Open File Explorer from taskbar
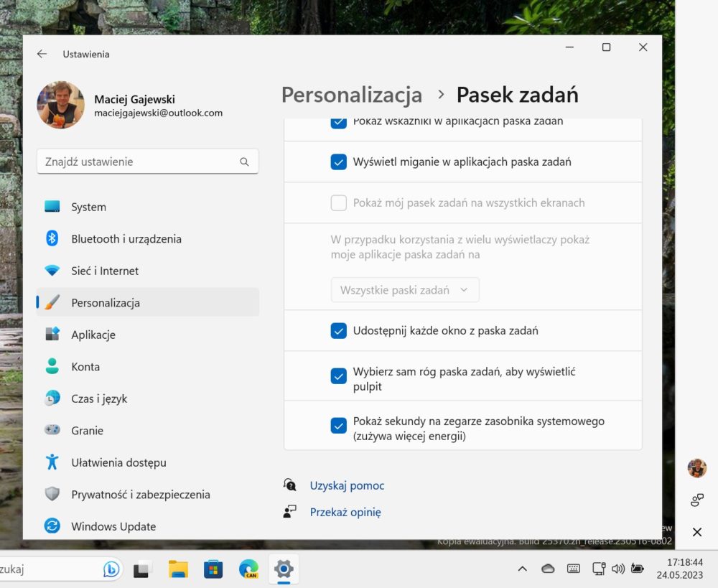 (x=178, y=569)
